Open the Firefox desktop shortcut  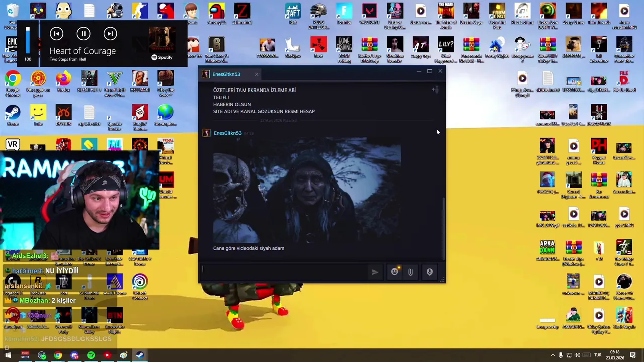63,82
